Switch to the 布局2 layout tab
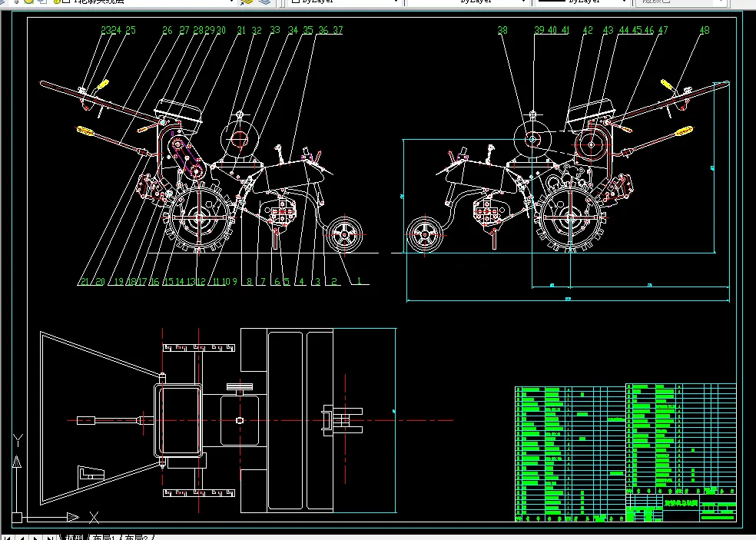This screenshot has height=540, width=756. point(137,537)
